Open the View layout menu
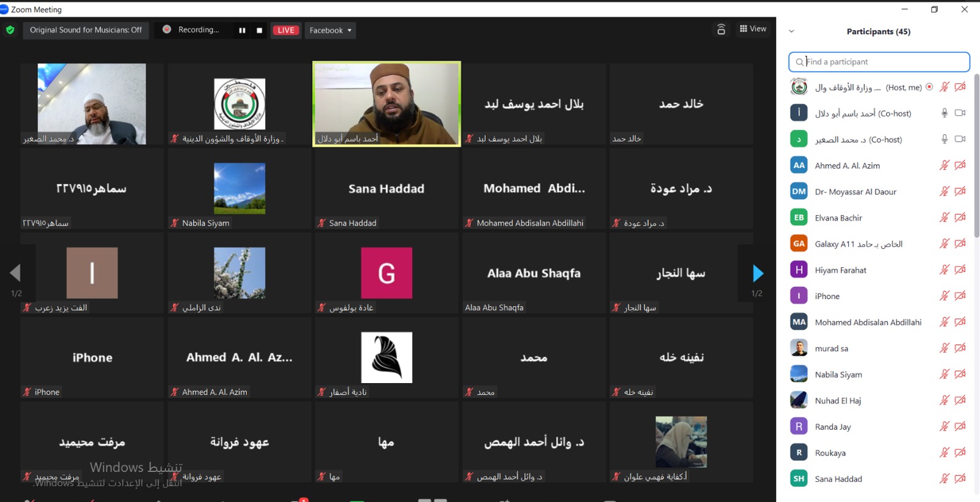Viewport: 980px width, 502px height. click(x=753, y=29)
